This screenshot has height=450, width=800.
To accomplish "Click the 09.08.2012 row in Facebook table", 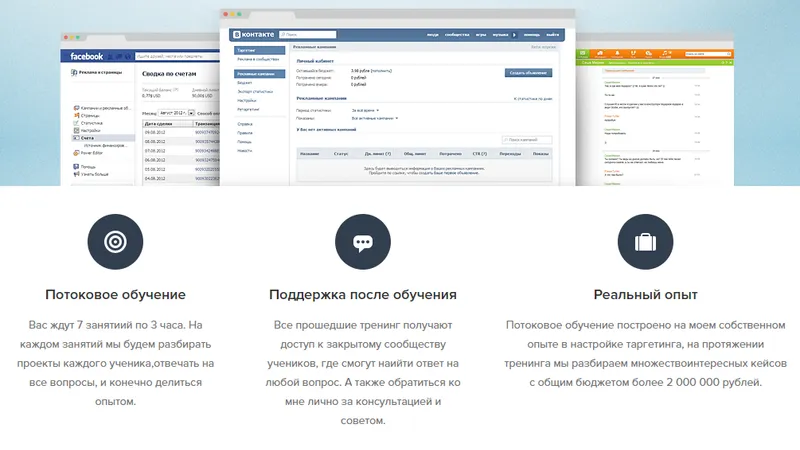I will [181, 132].
